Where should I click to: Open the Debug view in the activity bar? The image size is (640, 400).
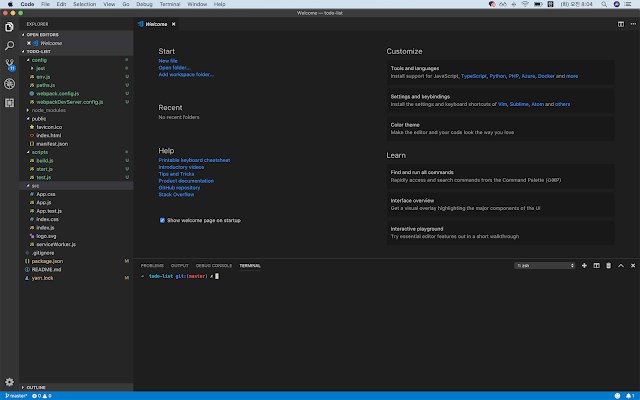pos(9,84)
